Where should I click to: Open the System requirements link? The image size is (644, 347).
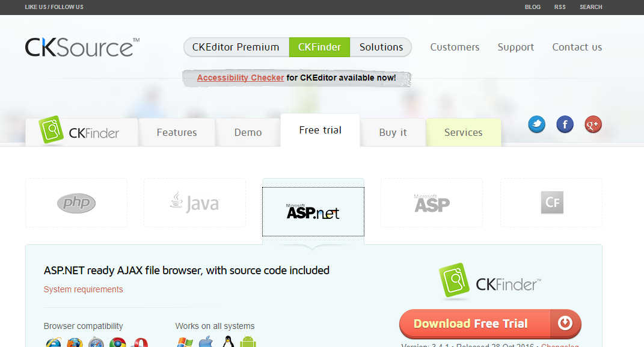(84, 289)
